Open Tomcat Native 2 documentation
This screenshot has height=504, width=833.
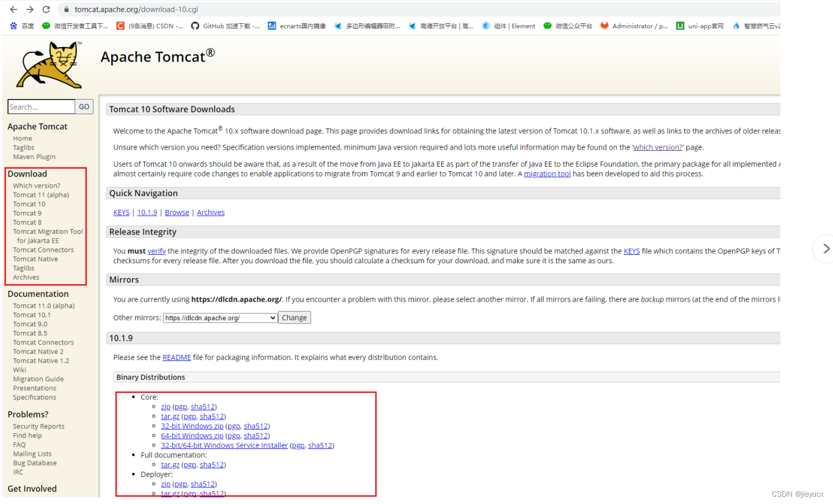tap(38, 351)
